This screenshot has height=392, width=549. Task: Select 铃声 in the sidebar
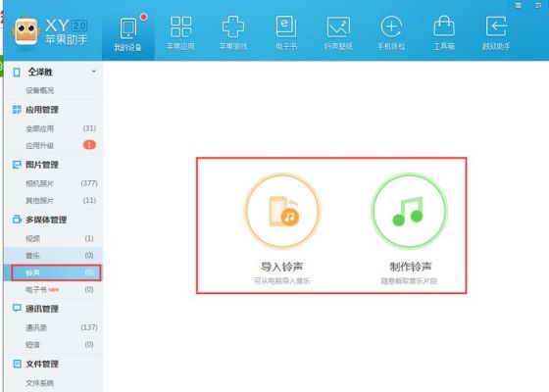tap(56, 272)
